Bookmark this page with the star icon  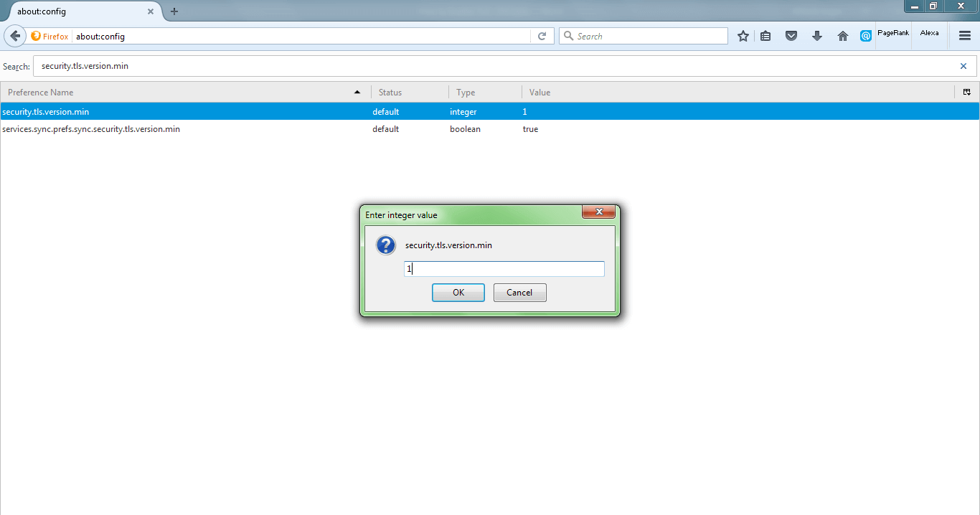[x=743, y=36]
